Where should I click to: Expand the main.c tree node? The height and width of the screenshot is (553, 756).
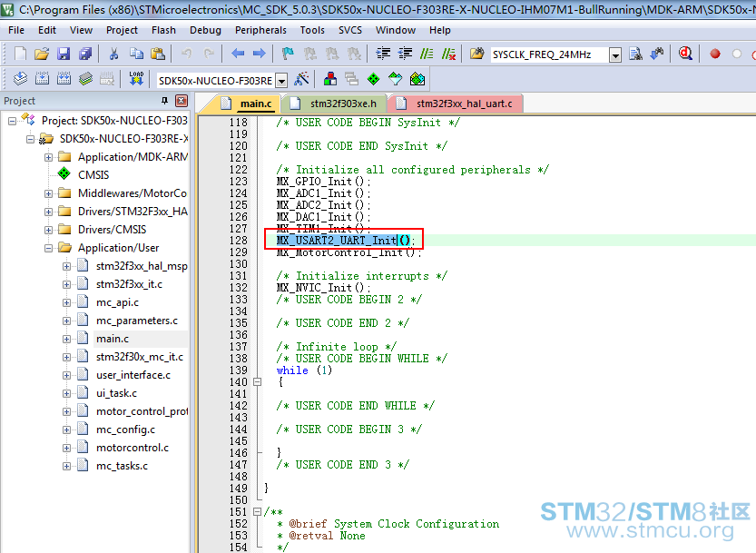(66, 339)
